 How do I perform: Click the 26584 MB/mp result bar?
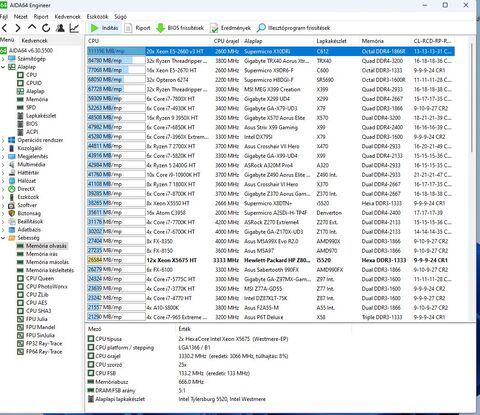pyautogui.click(x=116, y=260)
